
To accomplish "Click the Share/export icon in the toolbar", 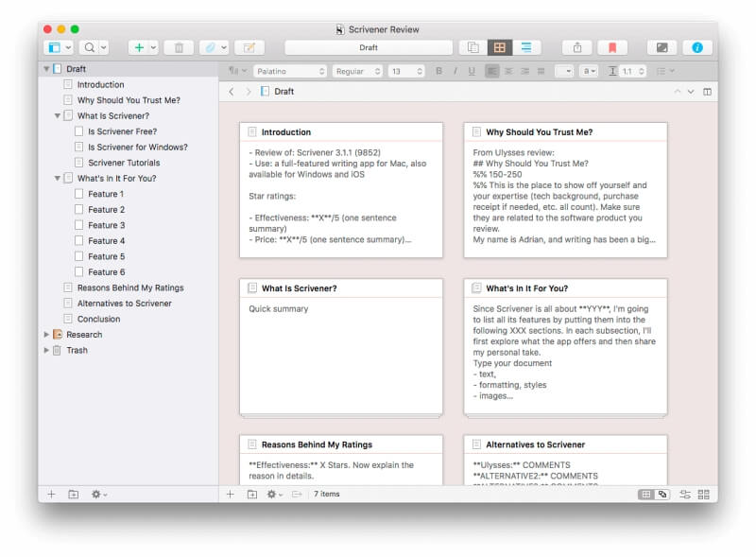I will pyautogui.click(x=578, y=46).
